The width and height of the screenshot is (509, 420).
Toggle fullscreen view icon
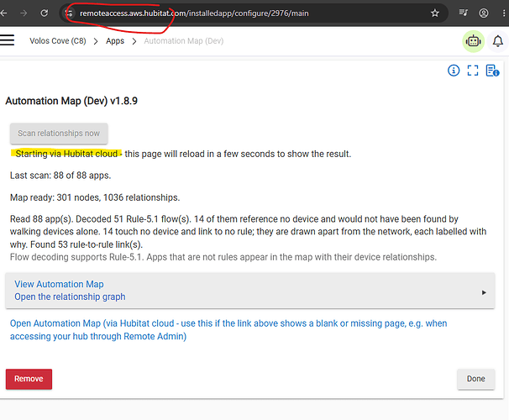(473, 70)
